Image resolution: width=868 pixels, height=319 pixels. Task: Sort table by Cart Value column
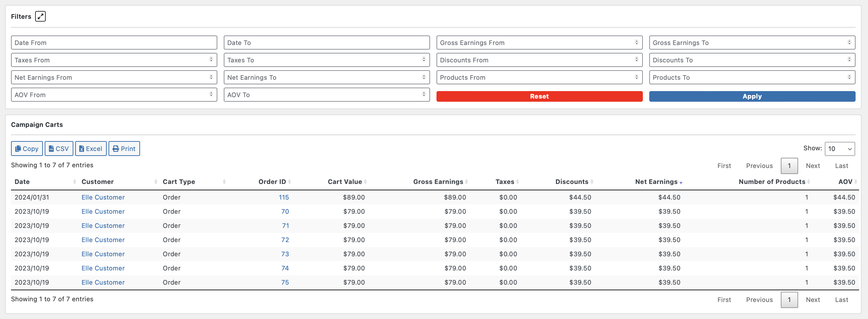click(x=330, y=182)
